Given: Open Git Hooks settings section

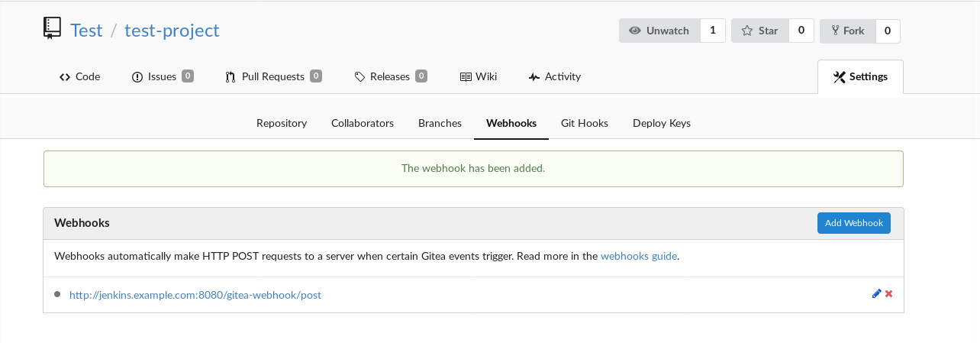Looking at the screenshot, I should 585,123.
